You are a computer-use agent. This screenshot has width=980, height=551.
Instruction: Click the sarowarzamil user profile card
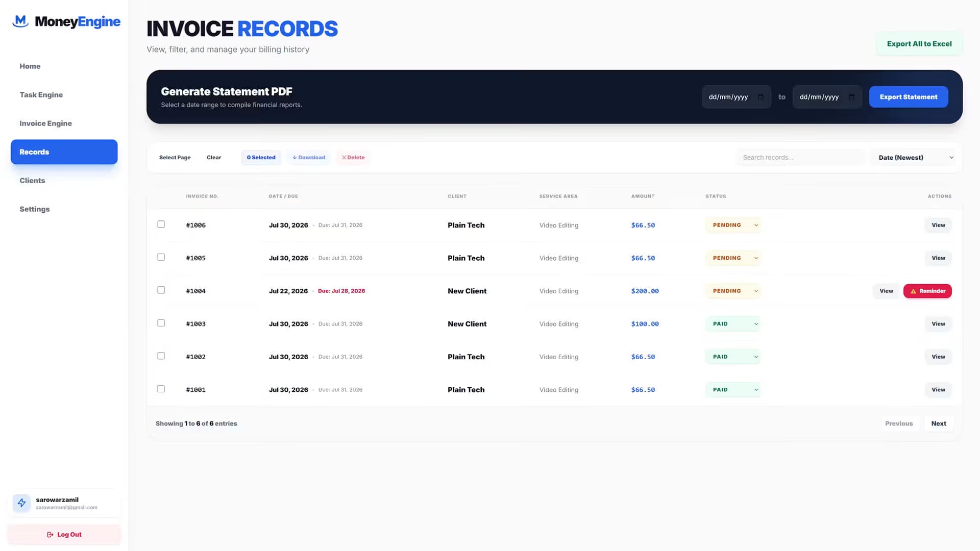coord(64,503)
